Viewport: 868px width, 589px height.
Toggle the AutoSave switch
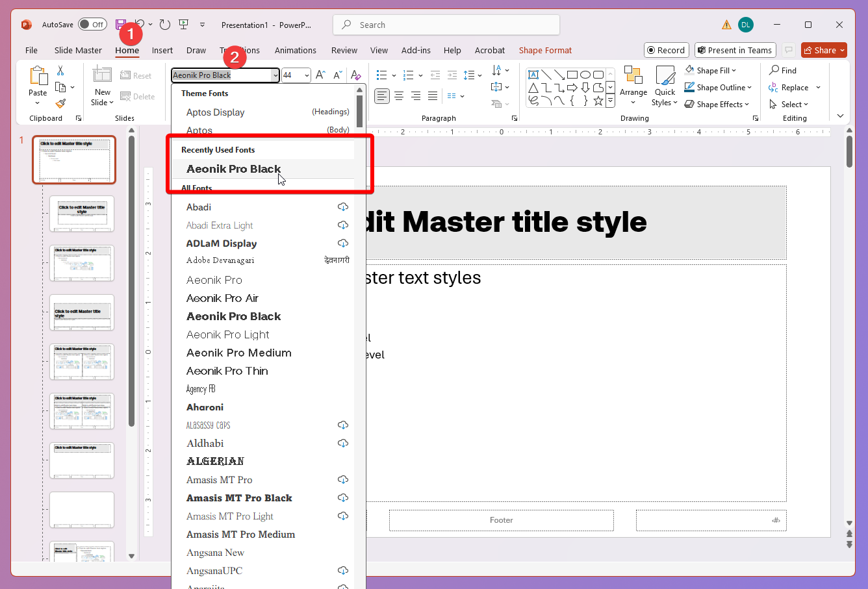click(x=92, y=25)
